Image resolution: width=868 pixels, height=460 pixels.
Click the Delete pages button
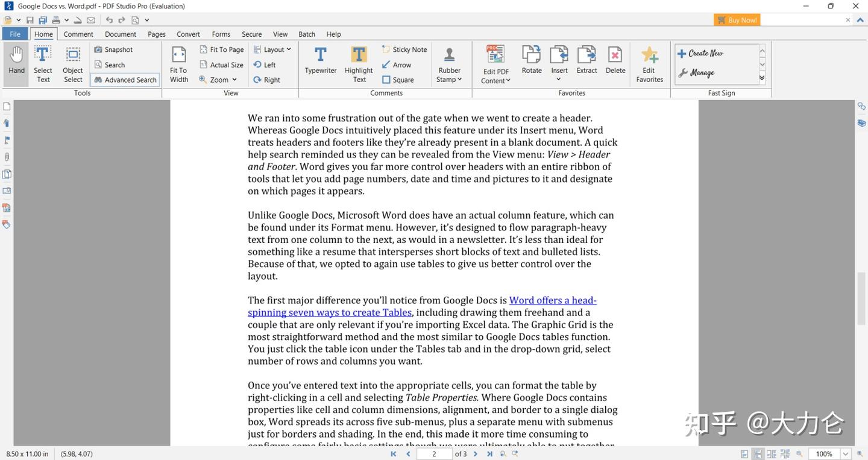pos(615,60)
